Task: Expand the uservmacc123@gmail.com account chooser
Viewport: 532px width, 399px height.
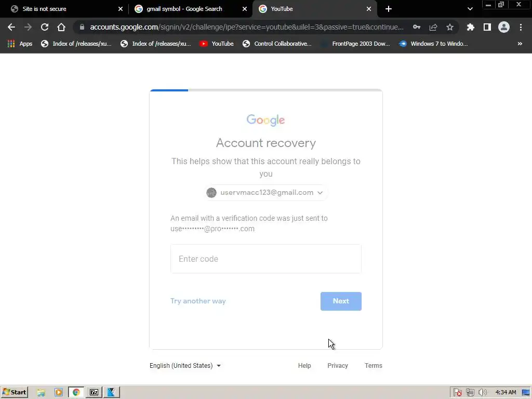Action: 265,193
